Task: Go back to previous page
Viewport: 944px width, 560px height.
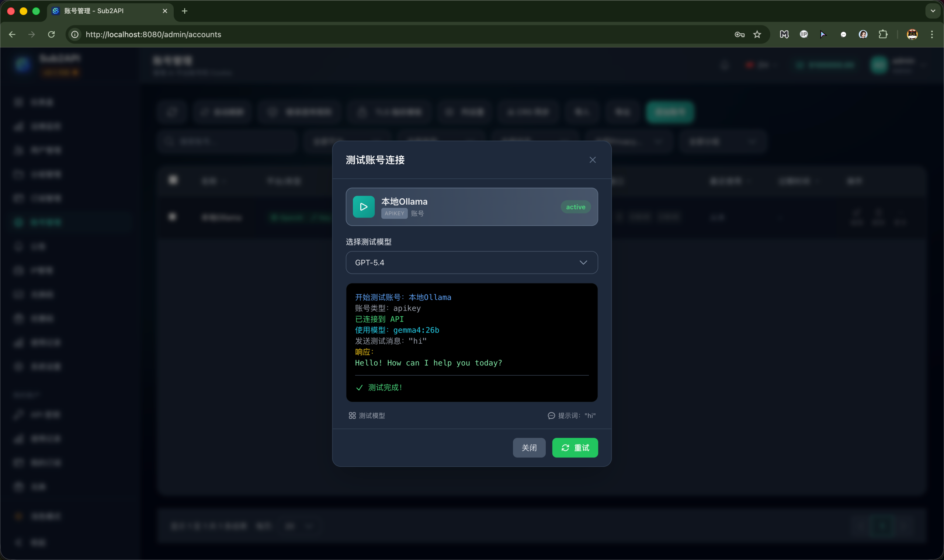Action: [x=12, y=34]
